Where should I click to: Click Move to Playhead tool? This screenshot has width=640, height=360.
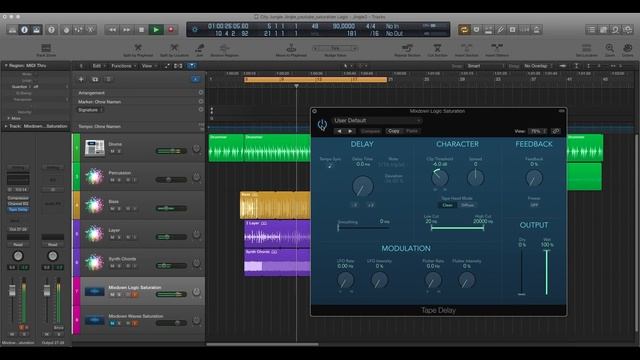point(291,50)
